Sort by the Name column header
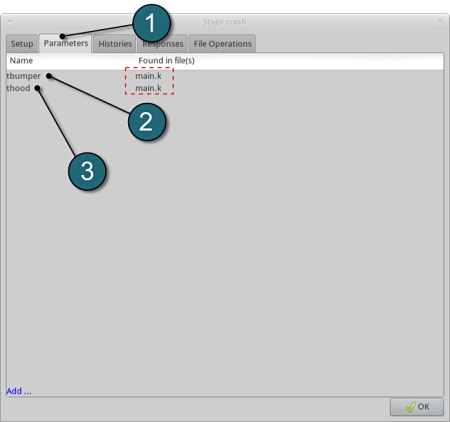The image size is (450, 422). tap(21, 61)
